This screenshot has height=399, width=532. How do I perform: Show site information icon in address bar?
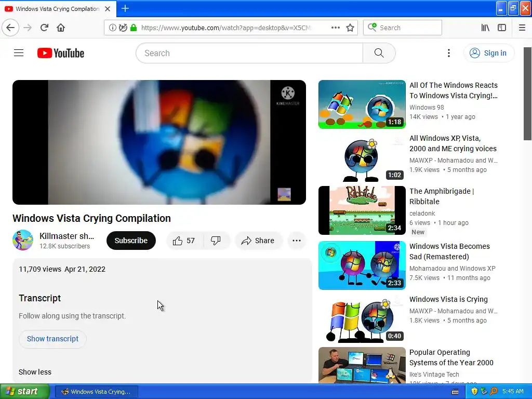point(112,28)
